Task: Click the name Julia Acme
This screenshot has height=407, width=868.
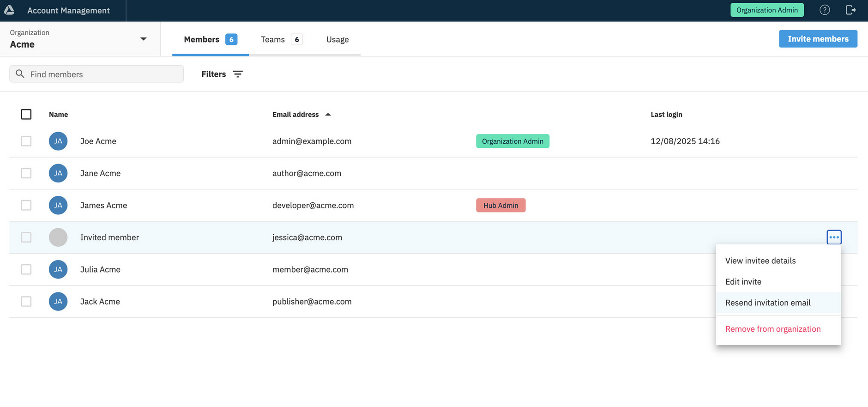Action: pyautogui.click(x=100, y=269)
